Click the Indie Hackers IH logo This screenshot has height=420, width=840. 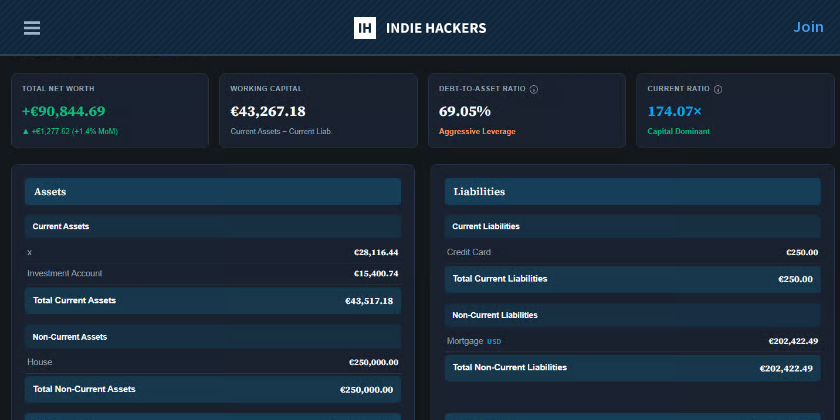pyautogui.click(x=365, y=28)
